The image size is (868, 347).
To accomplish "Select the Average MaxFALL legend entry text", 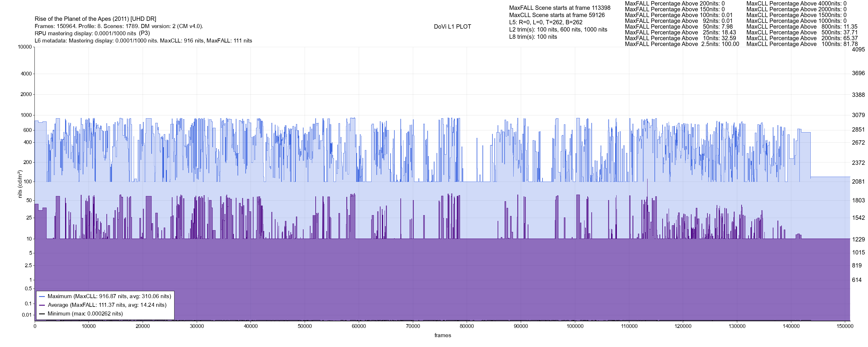I will pyautogui.click(x=107, y=305).
